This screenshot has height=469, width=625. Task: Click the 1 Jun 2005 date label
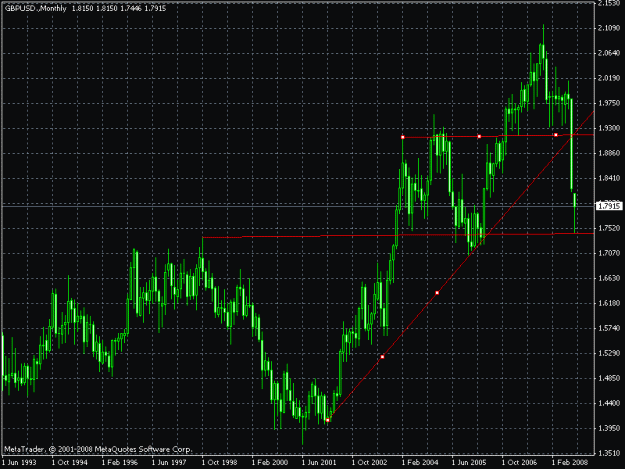[469, 463]
